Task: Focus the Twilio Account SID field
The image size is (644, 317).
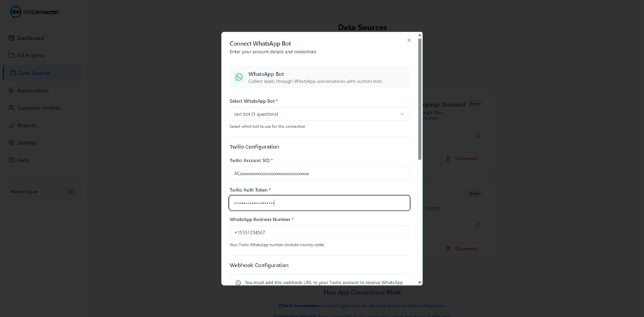Action: pos(319,174)
